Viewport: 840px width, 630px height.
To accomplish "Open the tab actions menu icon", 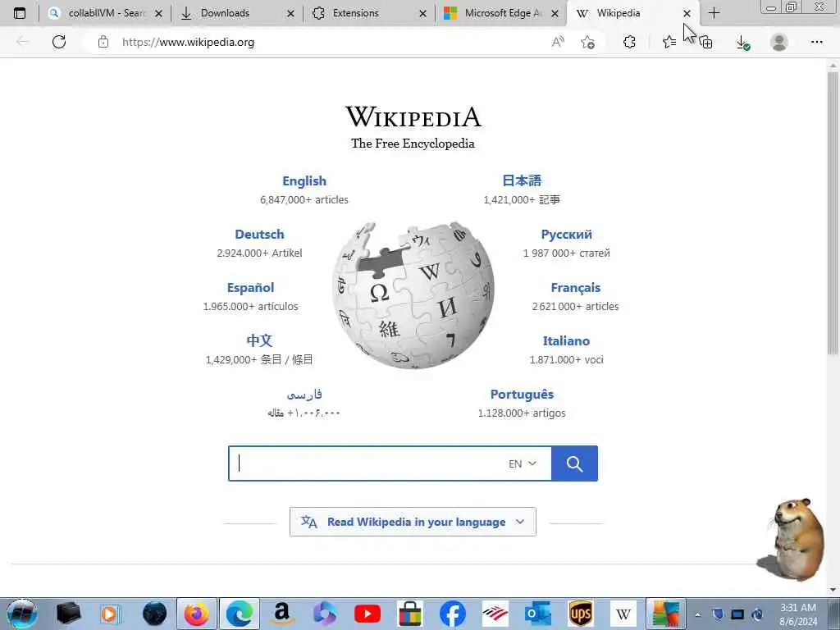I will point(20,13).
